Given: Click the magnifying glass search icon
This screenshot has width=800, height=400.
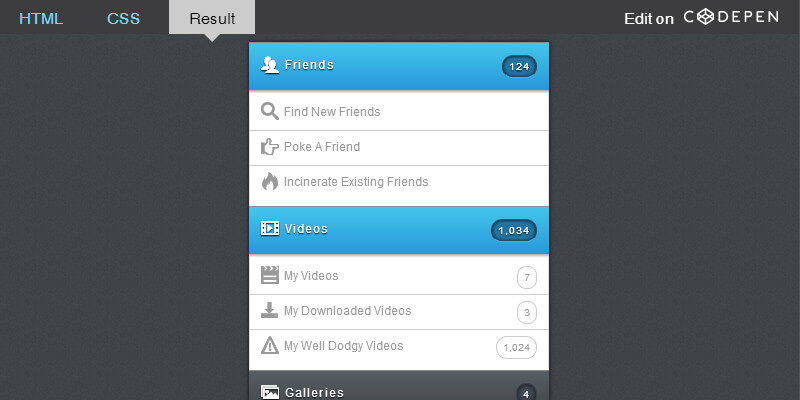Looking at the screenshot, I should 269,112.
